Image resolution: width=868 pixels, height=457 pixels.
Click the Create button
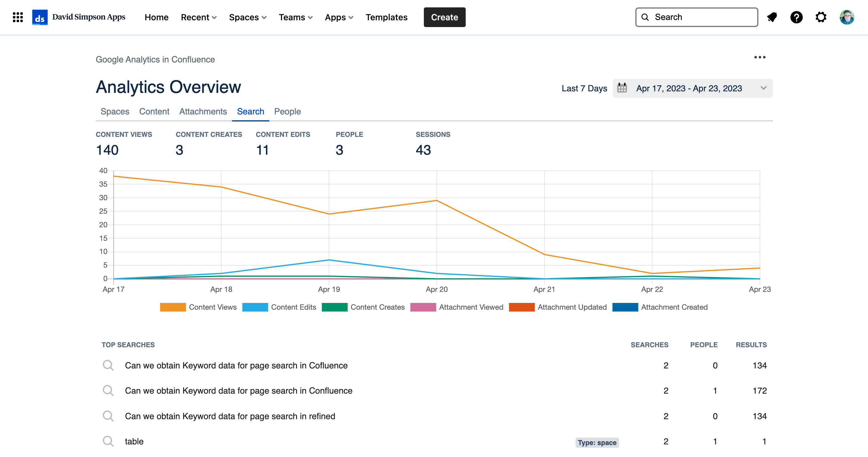pyautogui.click(x=444, y=17)
